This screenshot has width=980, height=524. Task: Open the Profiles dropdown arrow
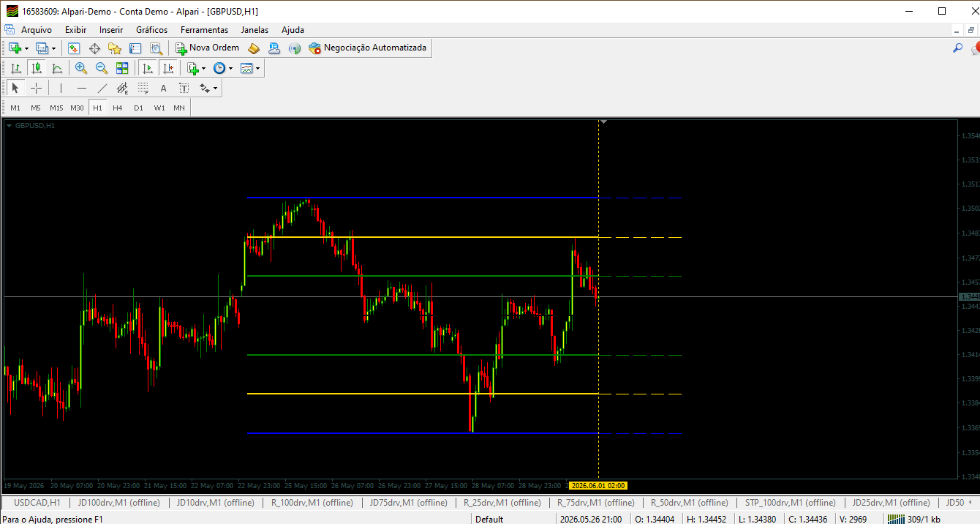pyautogui.click(x=53, y=48)
